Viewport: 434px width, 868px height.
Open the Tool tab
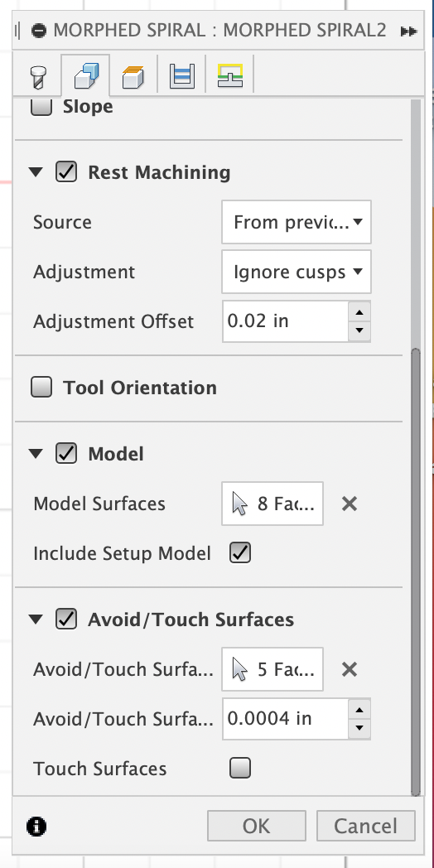tap(38, 76)
